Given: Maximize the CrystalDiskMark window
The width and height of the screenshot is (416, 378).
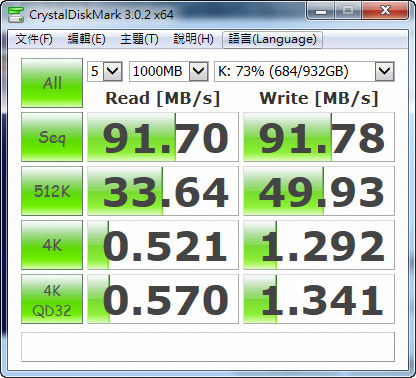Looking at the screenshot, I should tap(348, 11).
